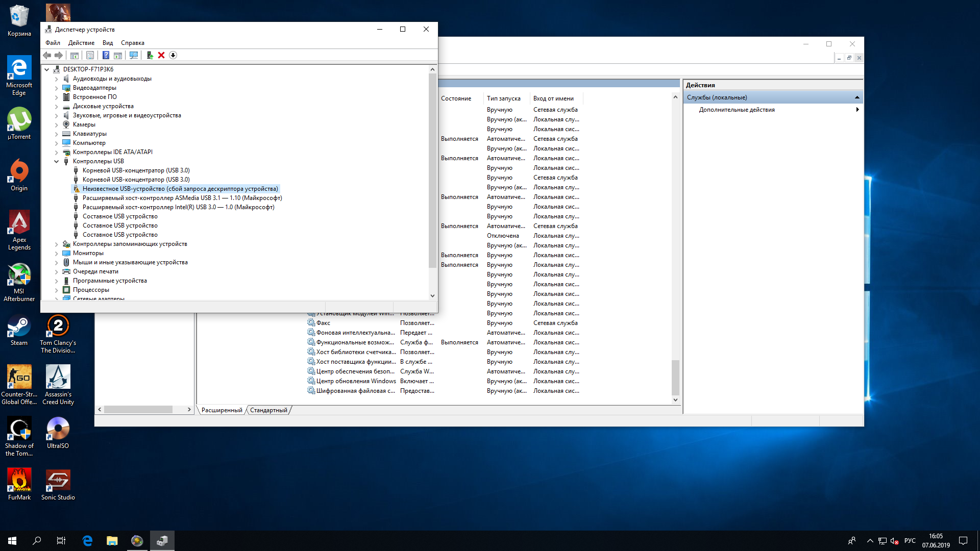Collapse the Контроллеры USB node
Viewport: 980px width, 551px height.
point(57,161)
